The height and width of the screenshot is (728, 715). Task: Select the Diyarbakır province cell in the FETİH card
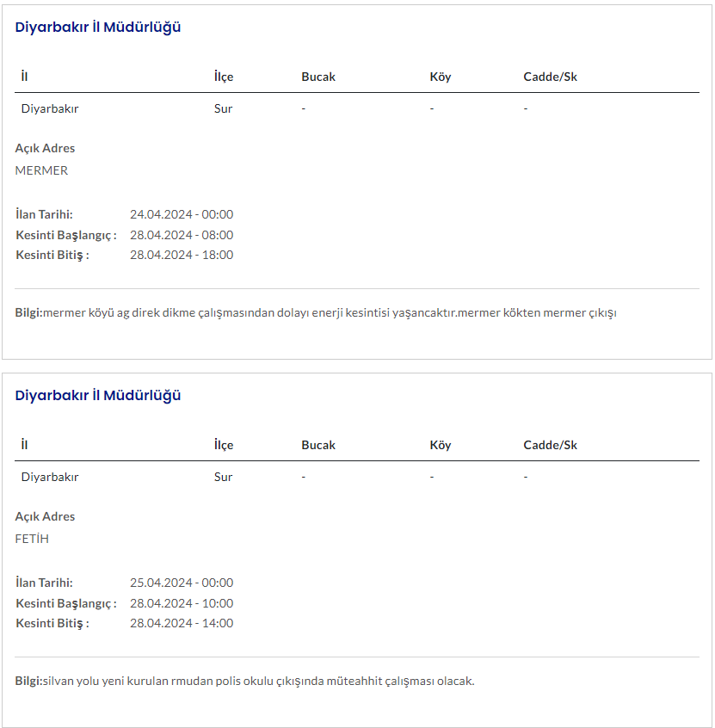point(50,477)
